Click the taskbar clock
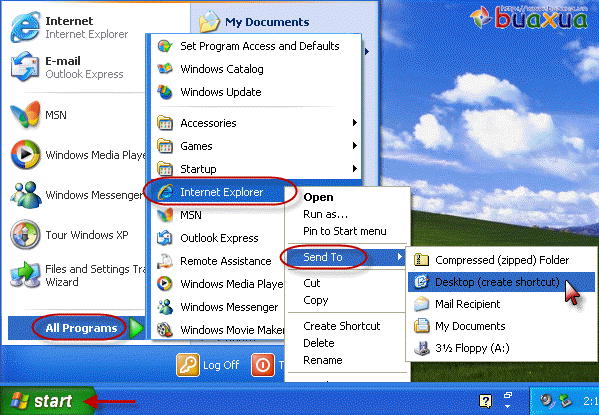Image resolution: width=599 pixels, height=415 pixels. pyautogui.click(x=591, y=401)
